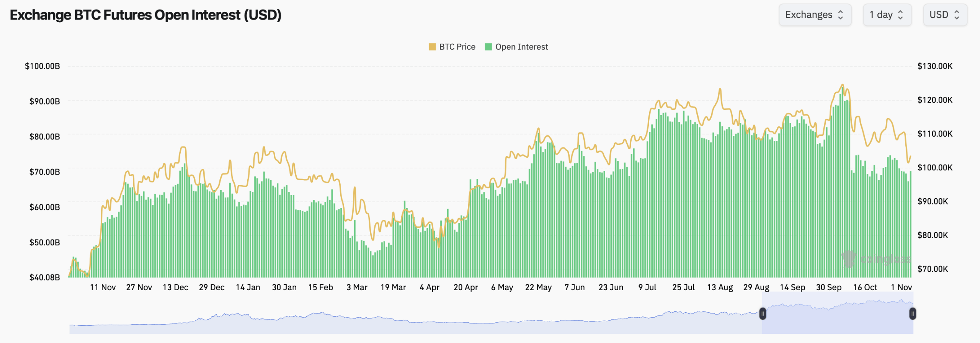
Task: Toggle the BTC Price series legend label
Action: click(x=457, y=47)
